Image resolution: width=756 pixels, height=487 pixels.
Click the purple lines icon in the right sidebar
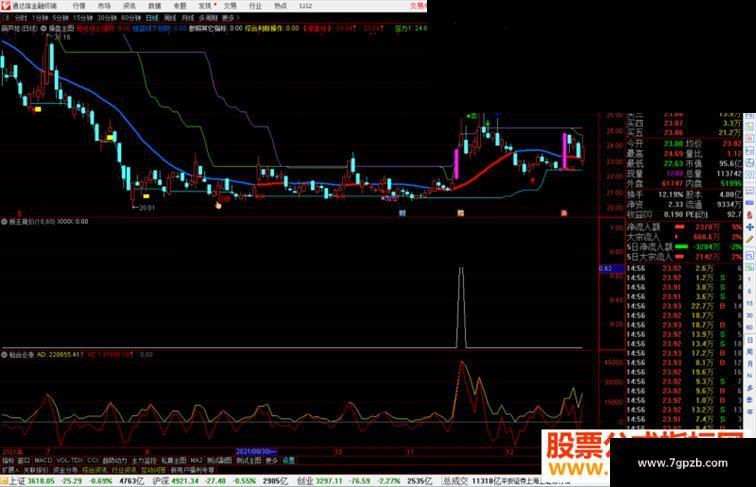coord(750,191)
